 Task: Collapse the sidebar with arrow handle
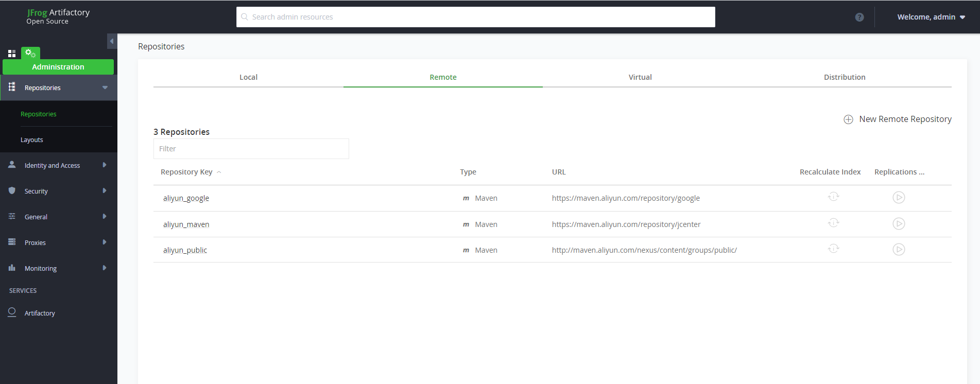[112, 41]
